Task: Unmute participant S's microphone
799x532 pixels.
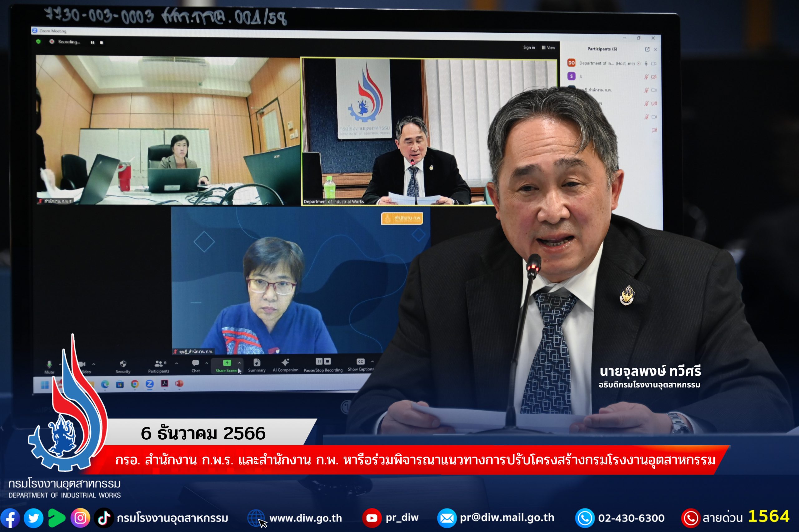Action: [x=647, y=77]
